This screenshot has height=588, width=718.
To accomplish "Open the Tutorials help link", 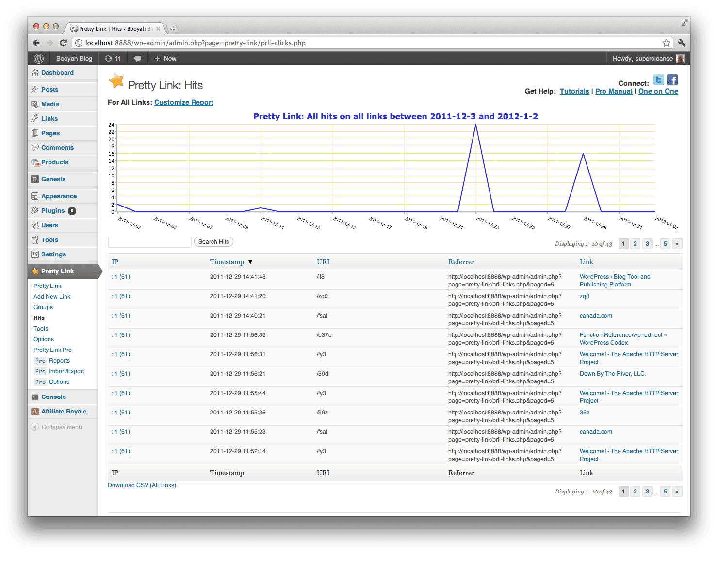I will (x=574, y=91).
